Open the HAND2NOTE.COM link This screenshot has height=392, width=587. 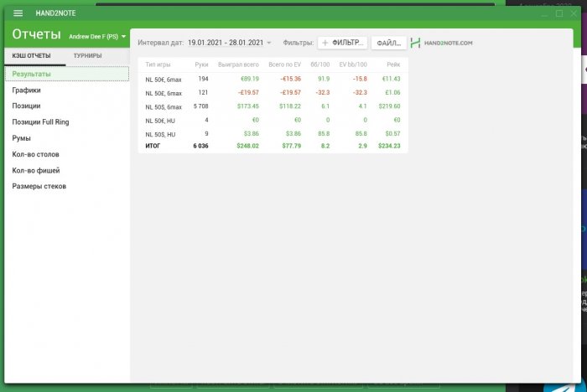[448, 43]
